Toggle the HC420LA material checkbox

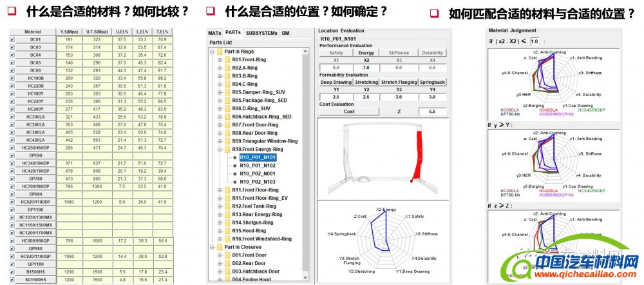[x=12, y=140]
